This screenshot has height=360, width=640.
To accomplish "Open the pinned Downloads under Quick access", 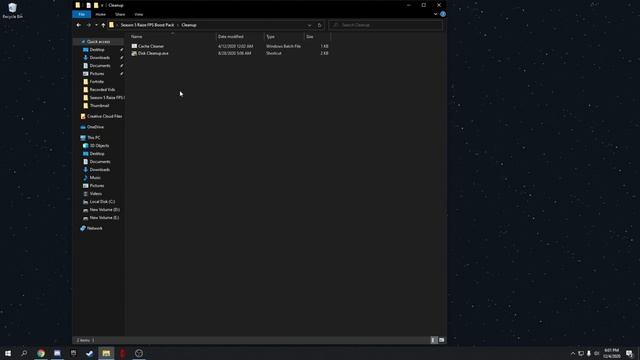I will click(100, 58).
